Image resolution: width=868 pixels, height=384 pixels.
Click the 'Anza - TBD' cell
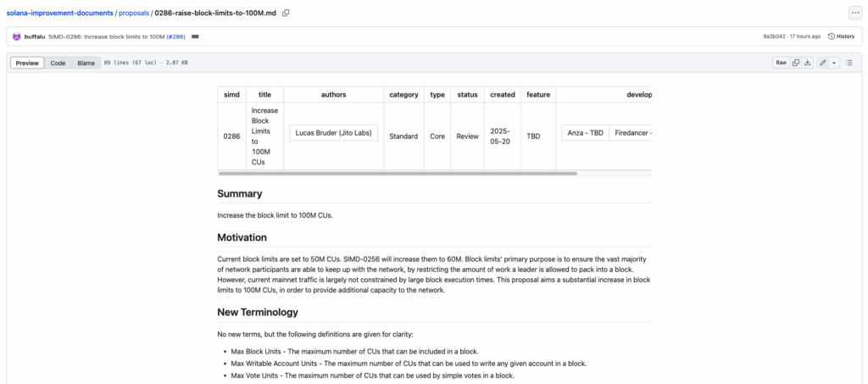(585, 133)
